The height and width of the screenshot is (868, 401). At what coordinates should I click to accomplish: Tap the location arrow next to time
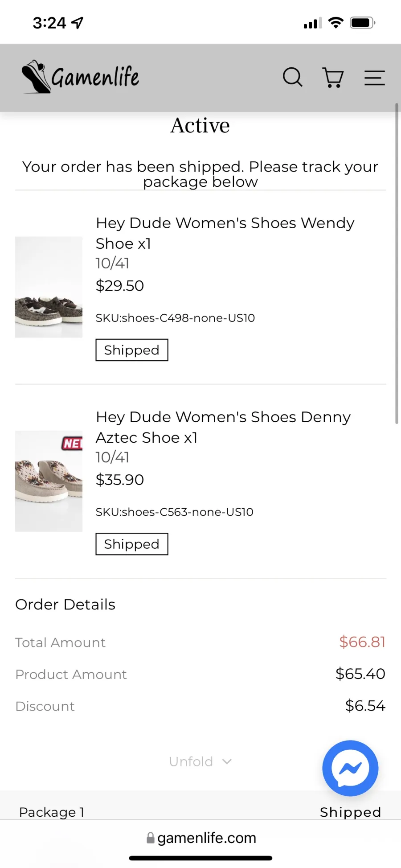click(78, 23)
